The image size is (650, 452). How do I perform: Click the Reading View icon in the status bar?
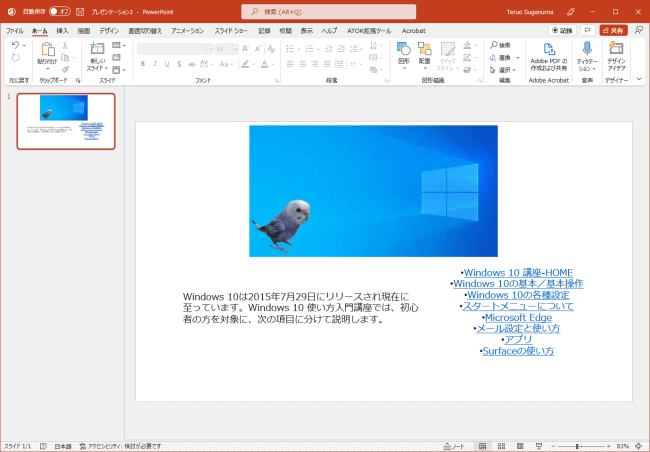coord(520,446)
